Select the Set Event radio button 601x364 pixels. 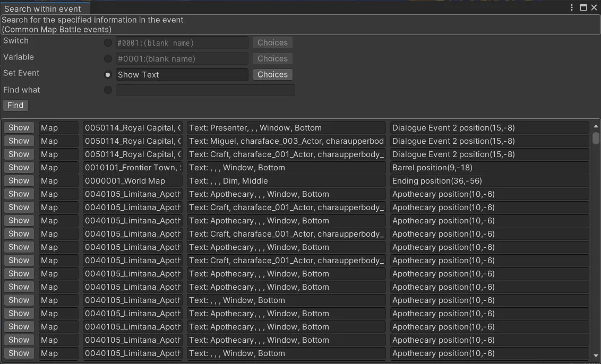tap(108, 75)
